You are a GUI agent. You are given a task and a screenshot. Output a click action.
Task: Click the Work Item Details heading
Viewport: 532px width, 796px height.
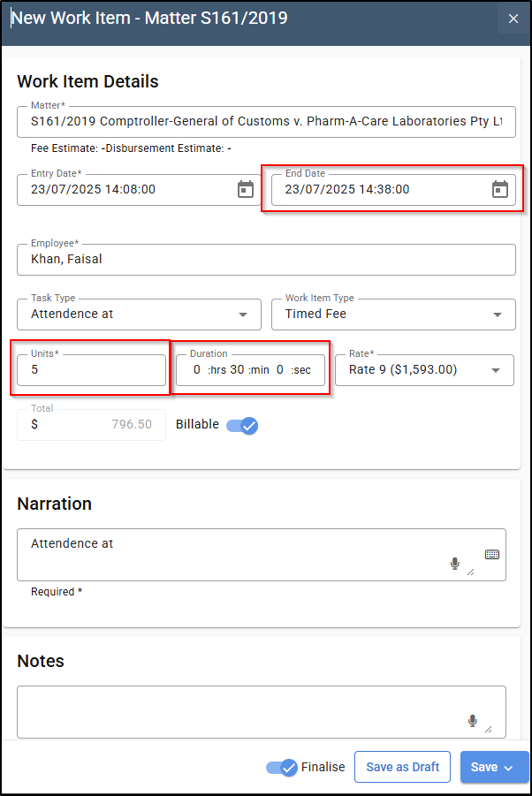coord(87,82)
